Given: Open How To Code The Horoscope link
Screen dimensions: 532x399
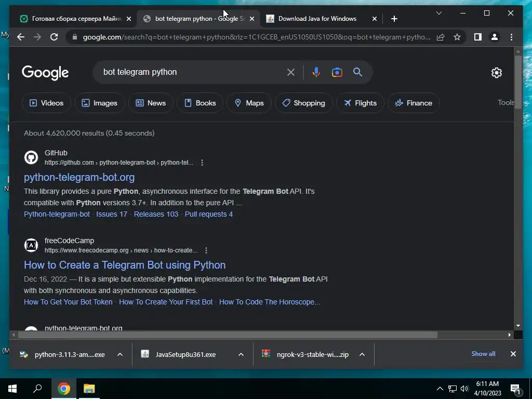Looking at the screenshot, I should (x=270, y=302).
